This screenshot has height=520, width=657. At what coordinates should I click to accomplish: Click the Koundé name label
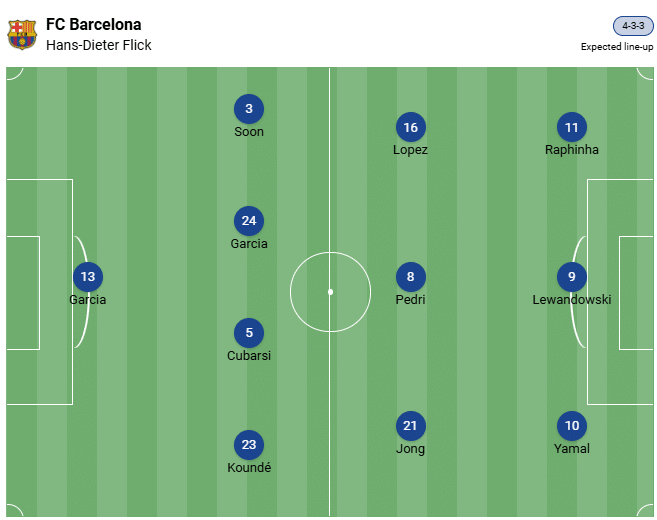249,467
